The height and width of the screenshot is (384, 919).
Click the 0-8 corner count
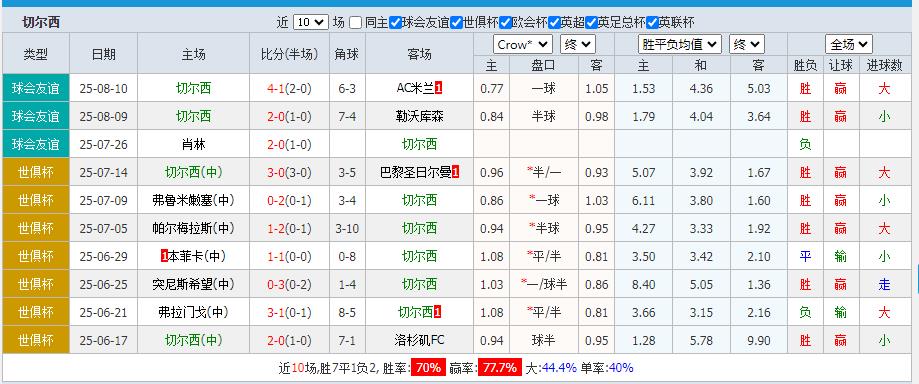coord(347,256)
